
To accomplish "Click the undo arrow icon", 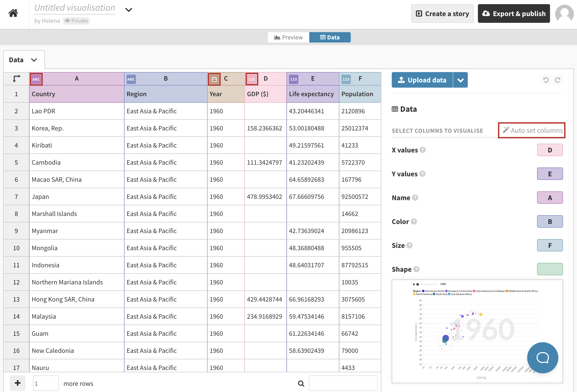I will tap(546, 80).
